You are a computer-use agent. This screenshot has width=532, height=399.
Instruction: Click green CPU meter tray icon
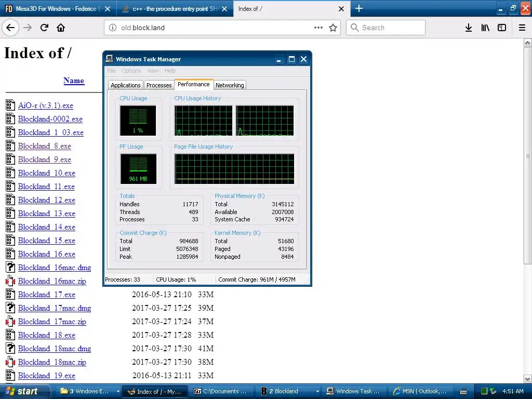coord(484,391)
